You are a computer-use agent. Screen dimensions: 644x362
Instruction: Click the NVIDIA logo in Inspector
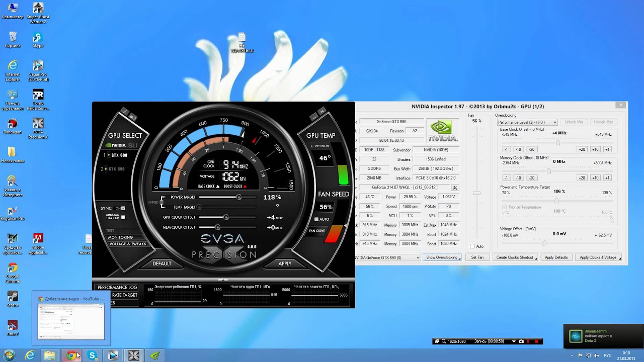click(x=443, y=131)
